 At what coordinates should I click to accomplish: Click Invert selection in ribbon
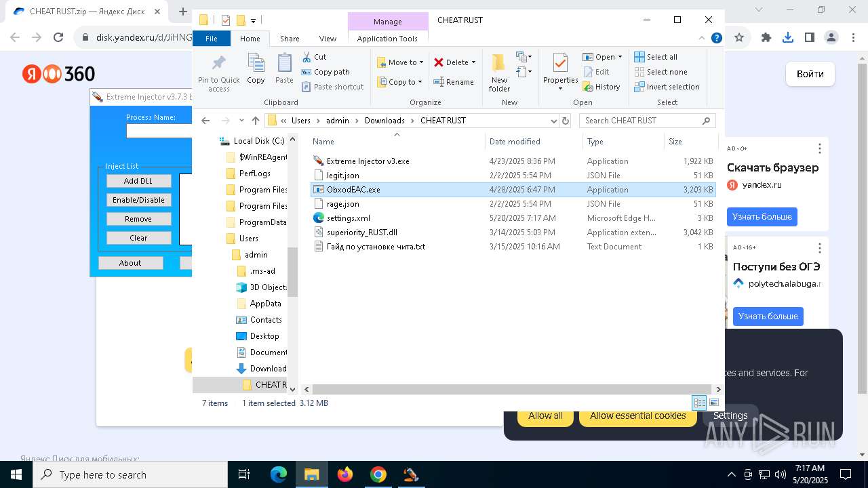coord(667,87)
